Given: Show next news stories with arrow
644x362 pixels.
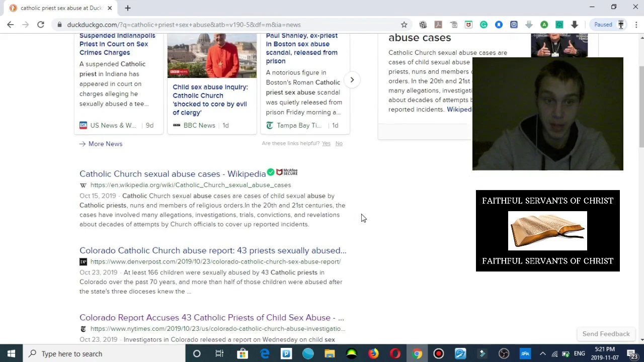Looking at the screenshot, I should tap(352, 80).
